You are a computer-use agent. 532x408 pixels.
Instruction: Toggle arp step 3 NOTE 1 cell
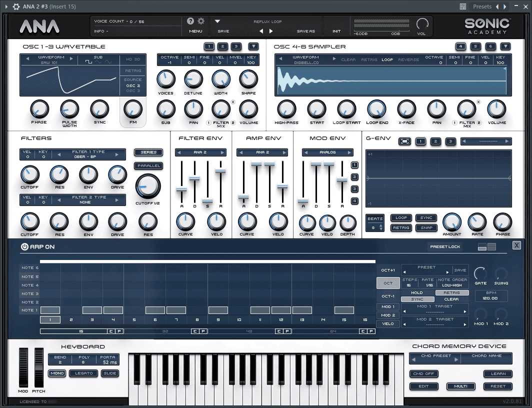92,310
